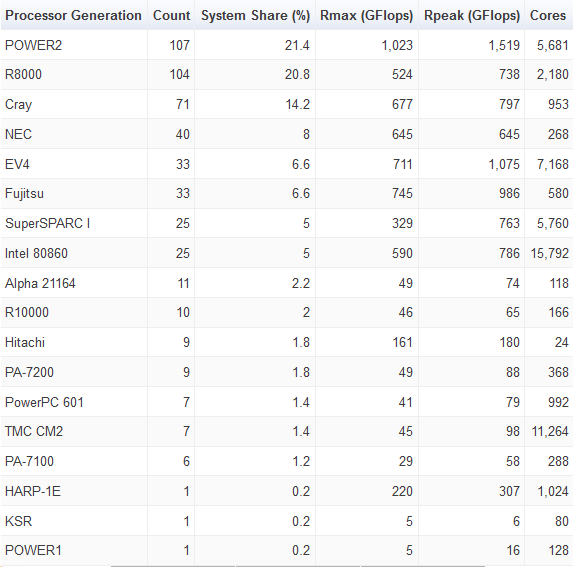Click the 7,168 cores value

[553, 165]
